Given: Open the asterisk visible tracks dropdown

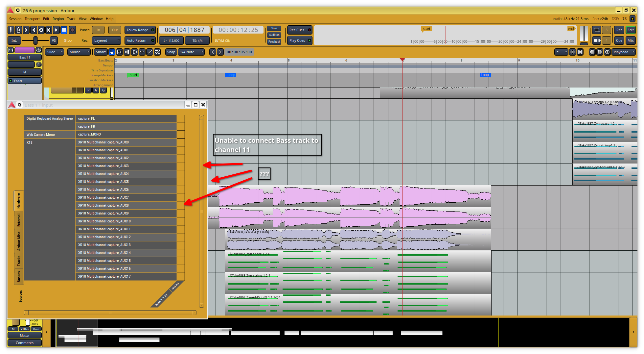Looking at the screenshot, I should tap(561, 52).
